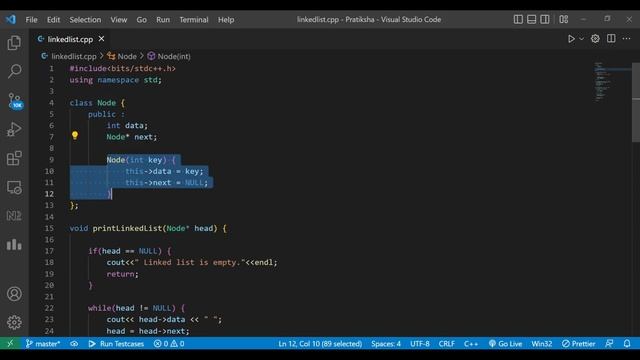Open the Help menu

[x=226, y=20]
